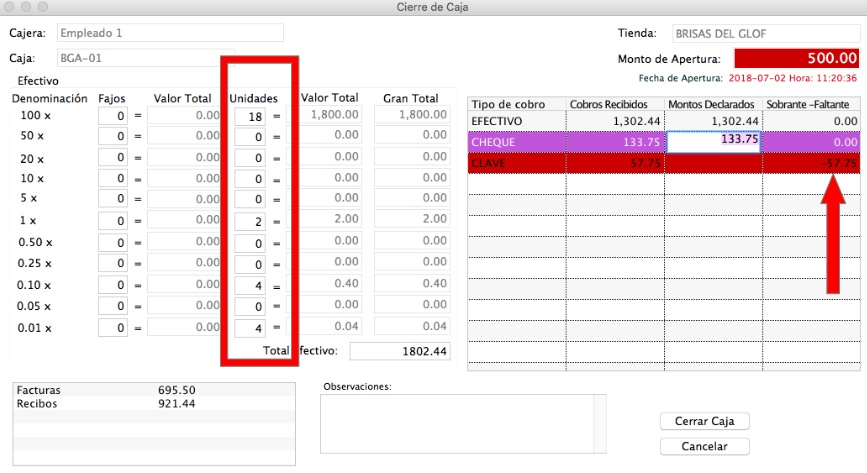
Task: Edit the Fajos field for 100 denomination
Action: pyautogui.click(x=113, y=116)
